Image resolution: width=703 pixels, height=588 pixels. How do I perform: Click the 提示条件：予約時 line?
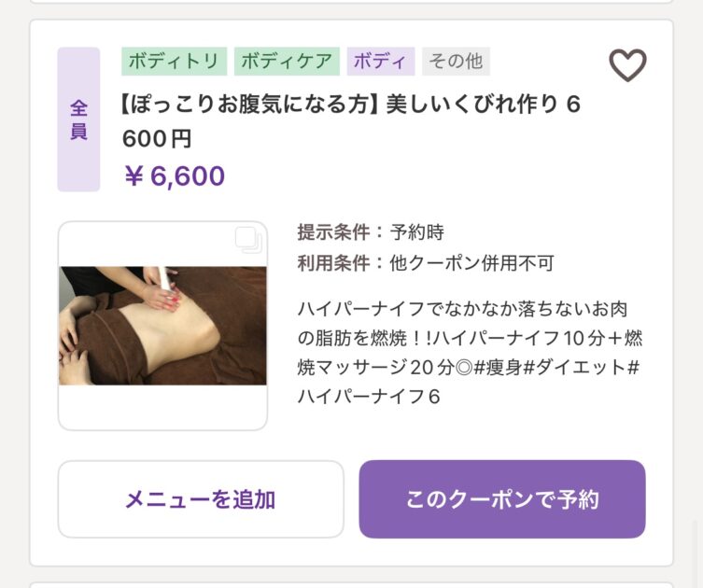tap(371, 232)
